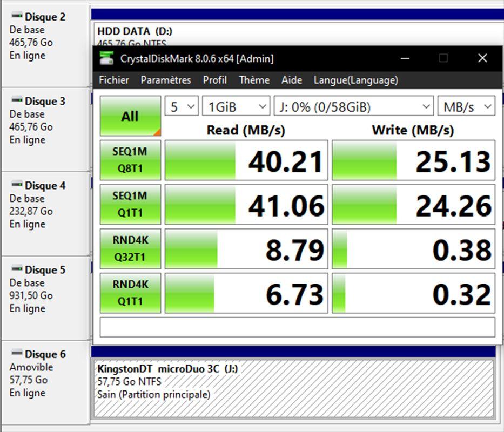This screenshot has width=504, height=432.
Task: Open the Profil menu
Action: (x=214, y=80)
